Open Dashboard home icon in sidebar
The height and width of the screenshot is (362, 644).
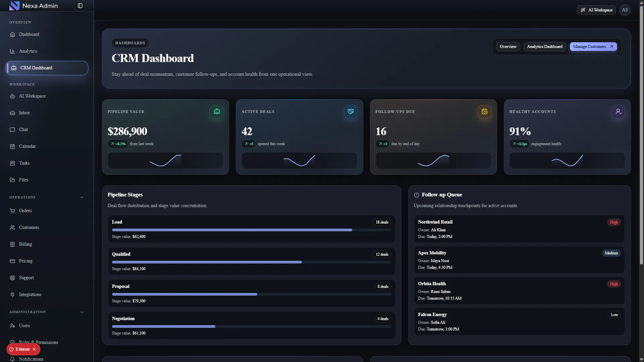click(12, 35)
